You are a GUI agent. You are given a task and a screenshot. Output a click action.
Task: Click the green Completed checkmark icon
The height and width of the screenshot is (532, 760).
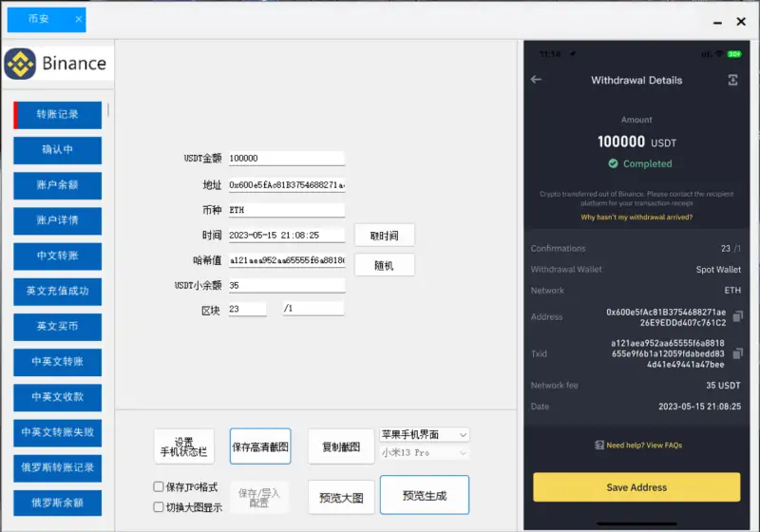614,163
